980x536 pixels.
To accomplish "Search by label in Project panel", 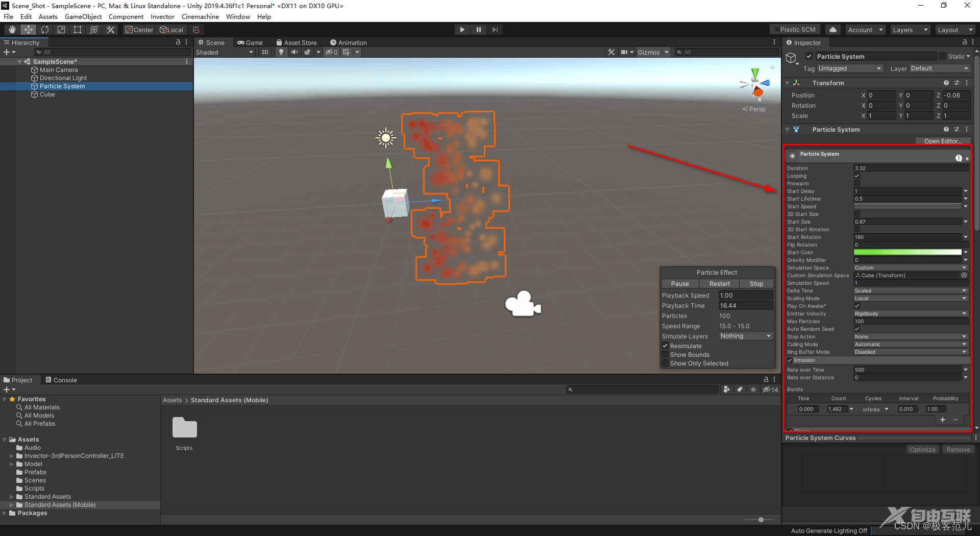I will coord(740,389).
